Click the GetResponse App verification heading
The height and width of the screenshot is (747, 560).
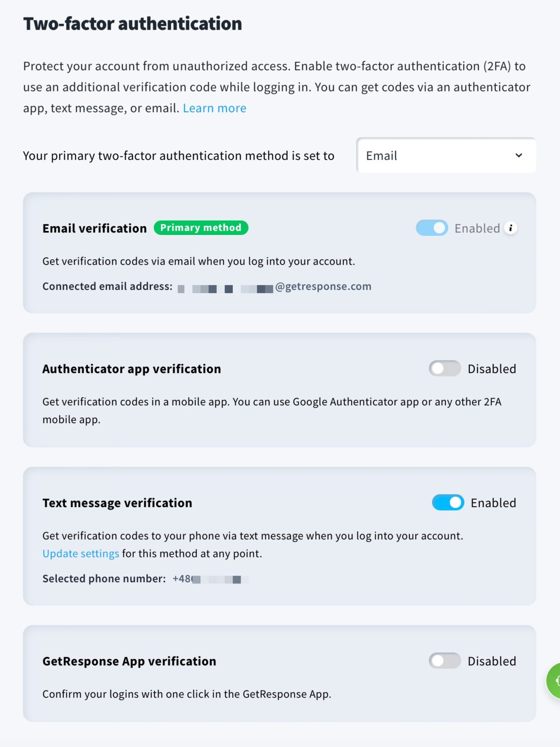pyautogui.click(x=129, y=660)
